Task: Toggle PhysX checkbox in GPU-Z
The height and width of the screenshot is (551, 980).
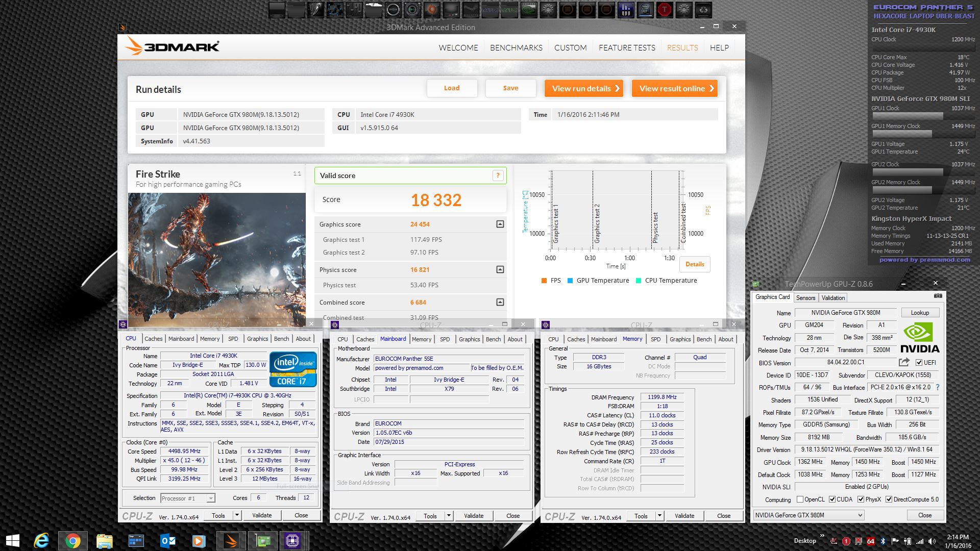Action: click(861, 499)
